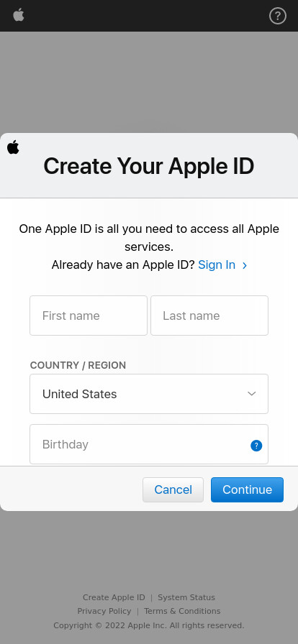The width and height of the screenshot is (298, 644).
Task: Click the Apple logo inside the dialog
Action: pos(13,147)
